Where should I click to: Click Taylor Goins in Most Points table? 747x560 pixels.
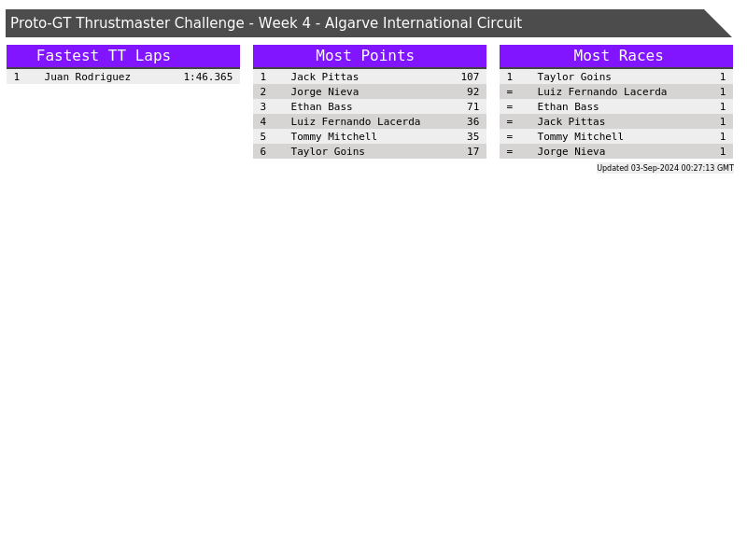pyautogui.click(x=327, y=152)
